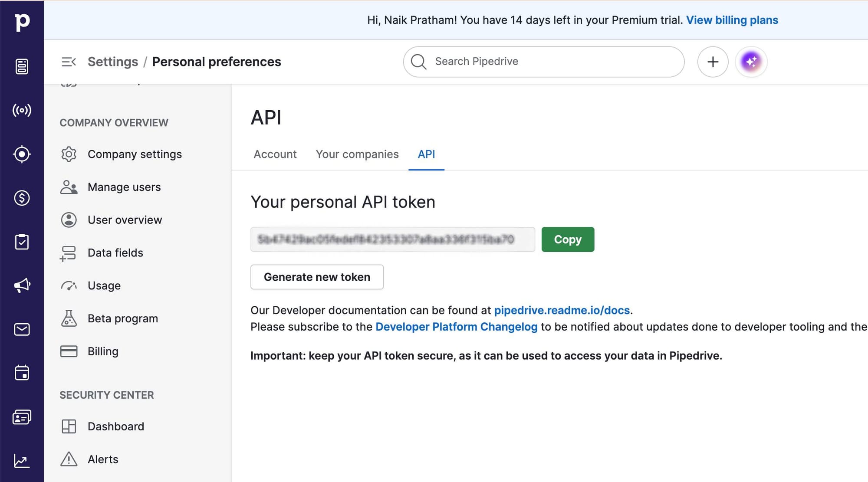The width and height of the screenshot is (868, 482).
Task: Open the Mail envelope icon
Action: (x=22, y=329)
